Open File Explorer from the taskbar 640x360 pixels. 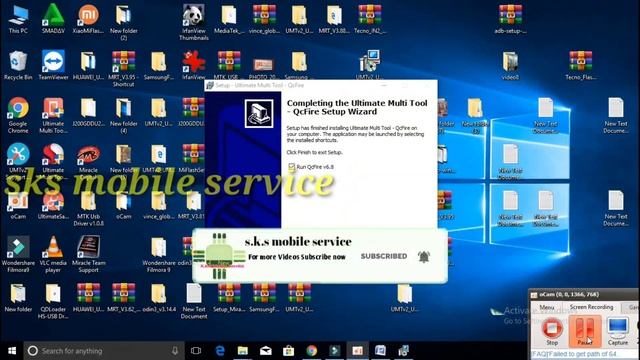coord(242,351)
